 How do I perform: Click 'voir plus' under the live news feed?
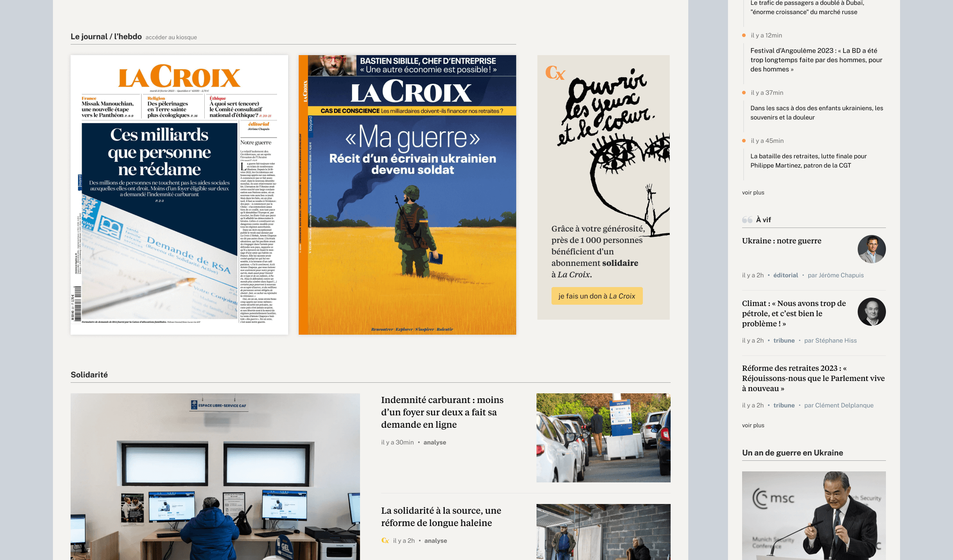753,193
